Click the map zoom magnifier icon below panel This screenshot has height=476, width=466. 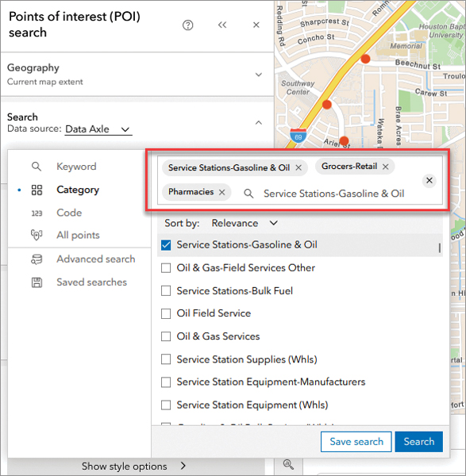[288, 464]
